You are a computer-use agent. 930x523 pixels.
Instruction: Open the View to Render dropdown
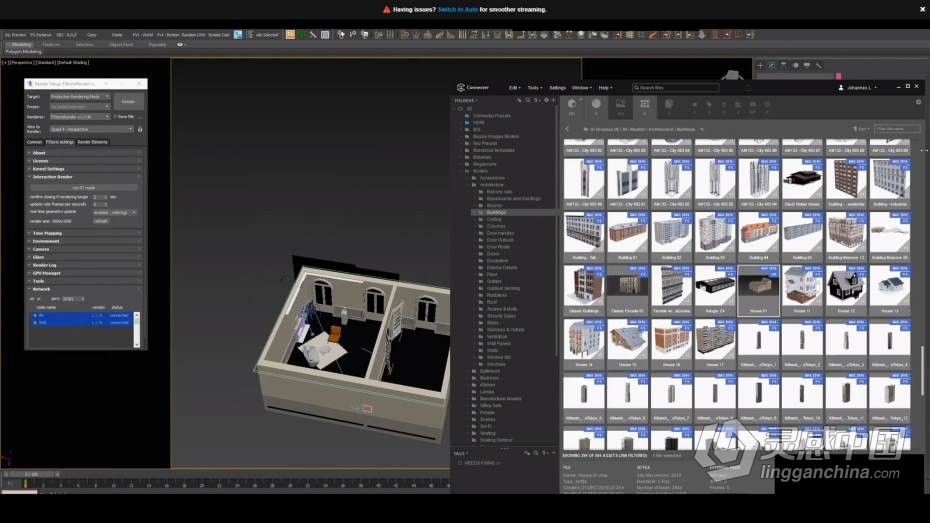pos(92,129)
